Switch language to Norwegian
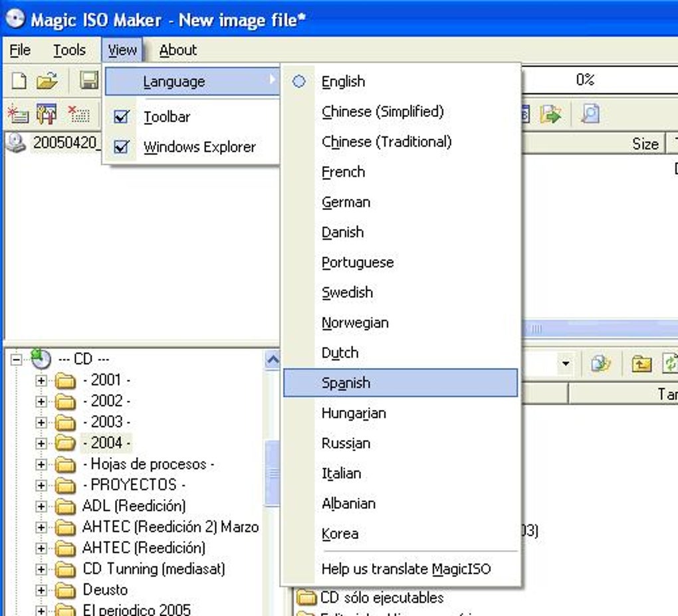 tap(400, 323)
